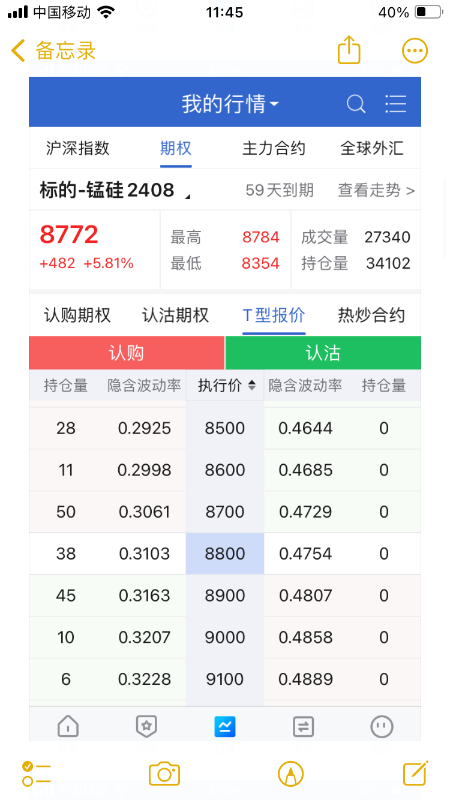Switch to 沪深指数 tab
The image size is (450, 800).
[78, 148]
